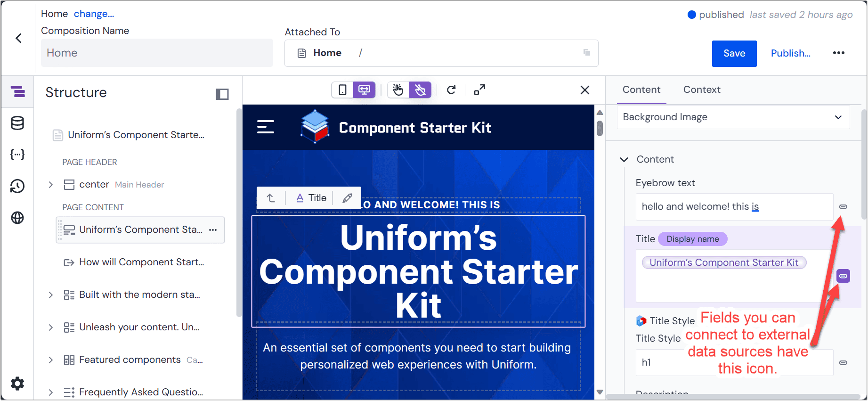The height and width of the screenshot is (401, 868).
Task: Connect Eyebrow text to external data
Action: [843, 206]
